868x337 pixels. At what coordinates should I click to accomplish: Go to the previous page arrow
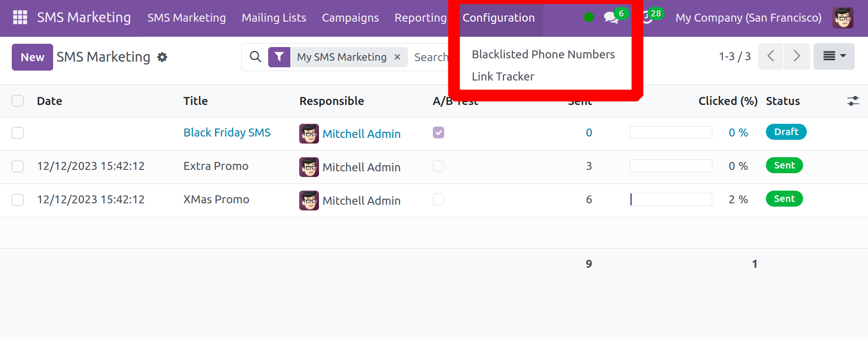[771, 56]
